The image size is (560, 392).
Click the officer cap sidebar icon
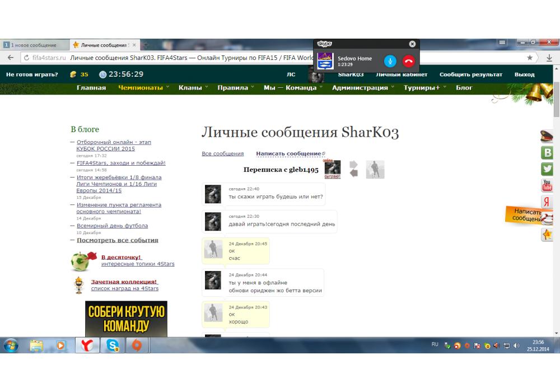[x=547, y=136]
